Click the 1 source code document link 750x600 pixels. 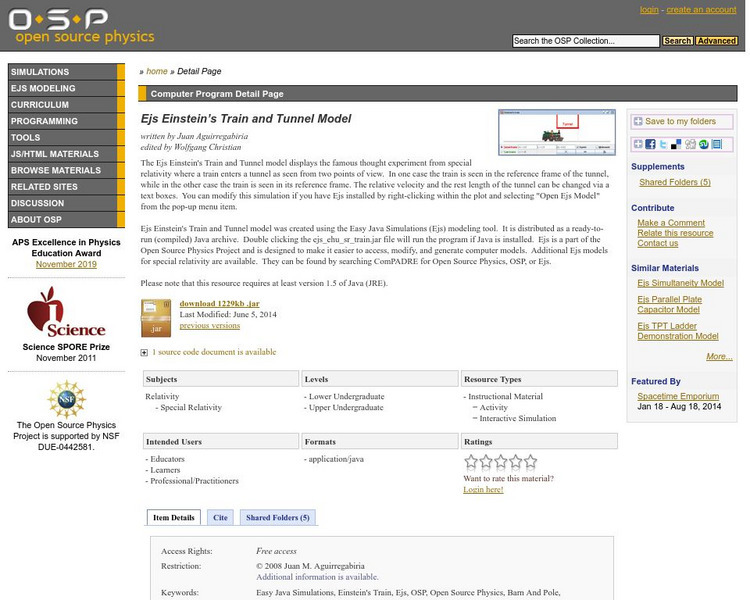214,352
